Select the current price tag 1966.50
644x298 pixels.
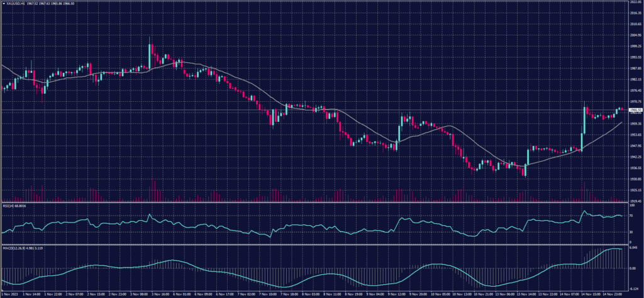[x=635, y=109]
